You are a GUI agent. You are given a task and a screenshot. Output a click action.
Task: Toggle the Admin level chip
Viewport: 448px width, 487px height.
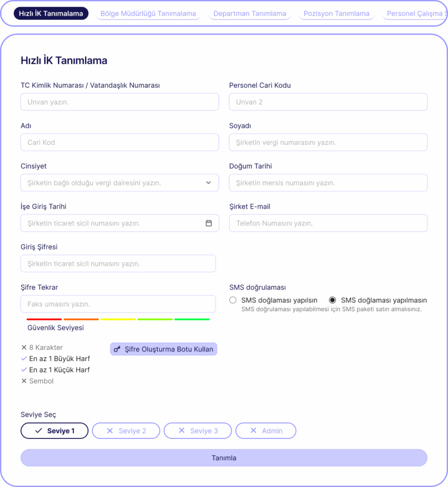pos(266,431)
